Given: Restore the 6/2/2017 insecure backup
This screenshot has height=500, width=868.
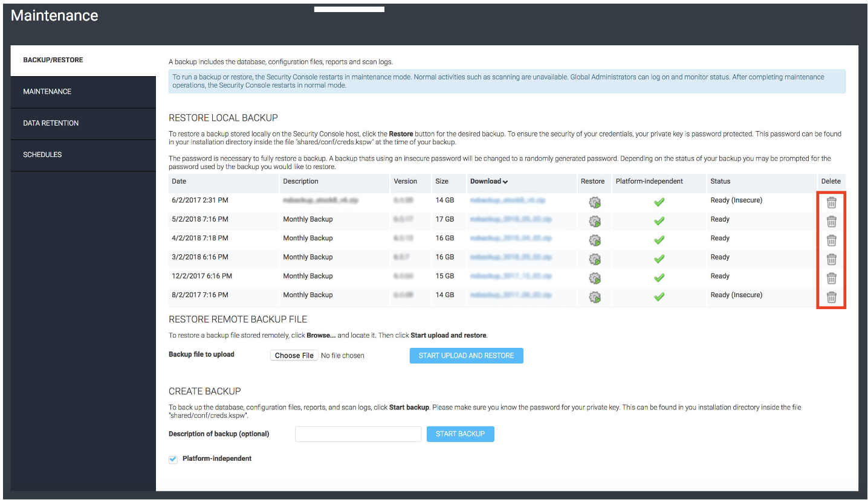Looking at the screenshot, I should point(595,203).
